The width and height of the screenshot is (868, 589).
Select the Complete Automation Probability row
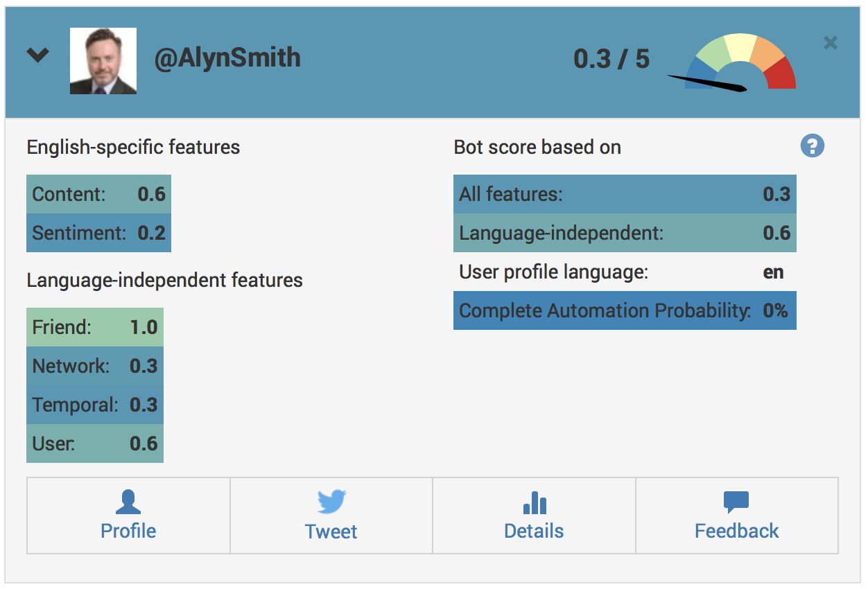coord(624,310)
